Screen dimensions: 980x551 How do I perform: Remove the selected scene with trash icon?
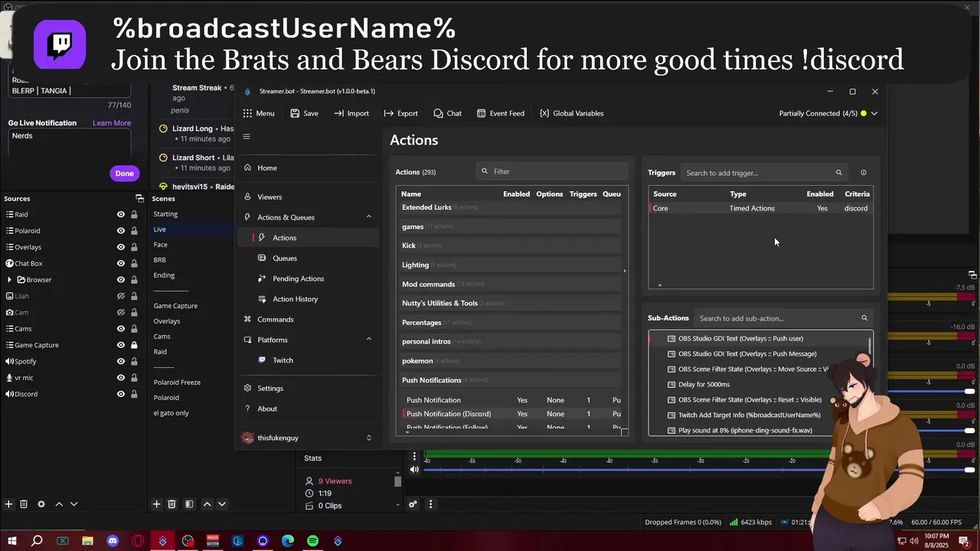(171, 504)
